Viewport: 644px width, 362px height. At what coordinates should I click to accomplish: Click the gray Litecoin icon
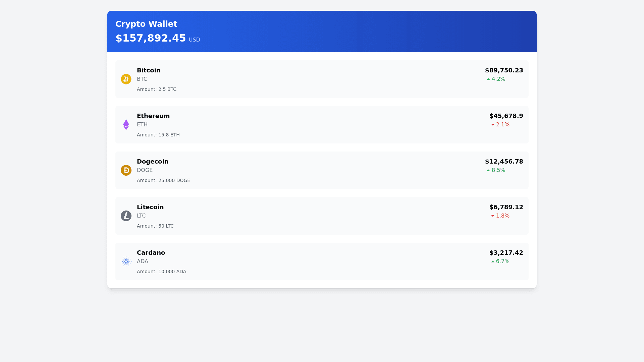click(x=126, y=216)
